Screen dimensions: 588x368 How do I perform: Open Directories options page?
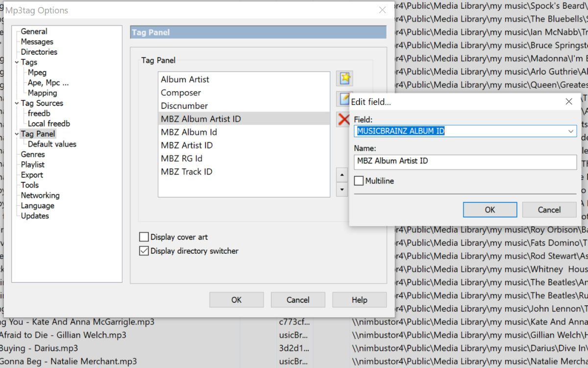tap(39, 52)
